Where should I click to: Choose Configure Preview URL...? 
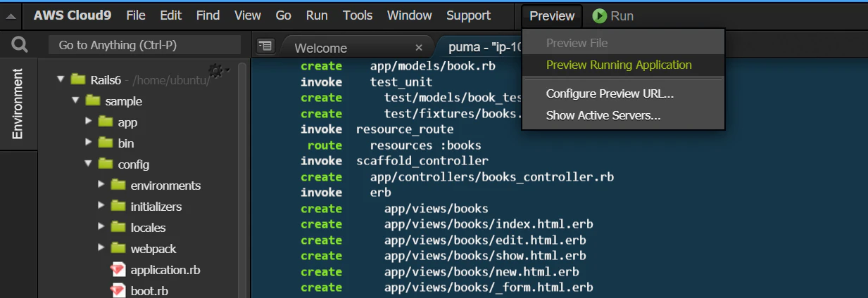click(x=623, y=93)
